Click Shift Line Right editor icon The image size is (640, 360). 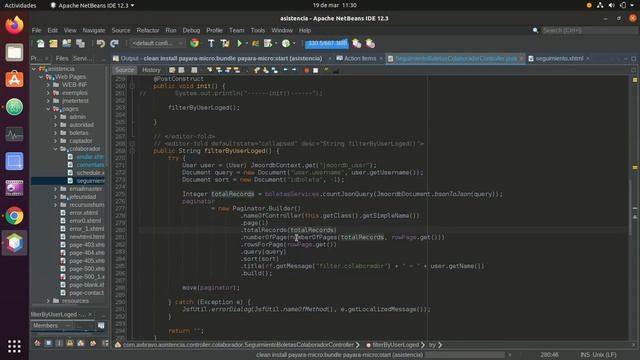[x=294, y=70]
